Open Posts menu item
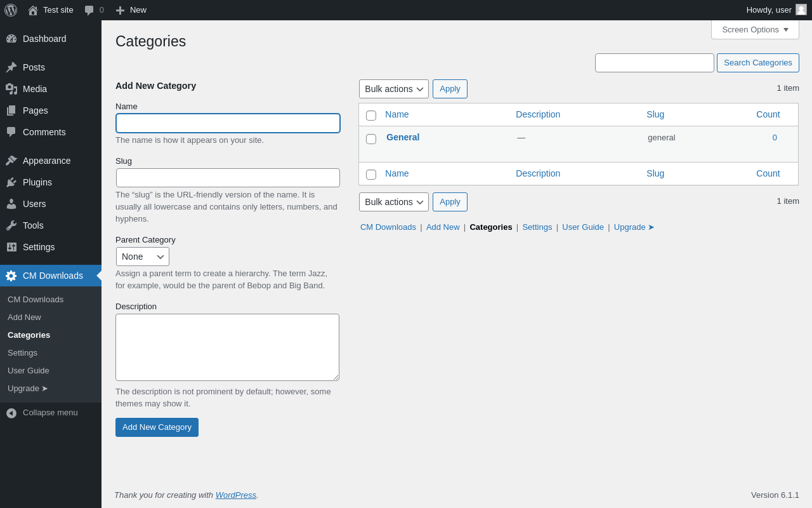 (51, 67)
